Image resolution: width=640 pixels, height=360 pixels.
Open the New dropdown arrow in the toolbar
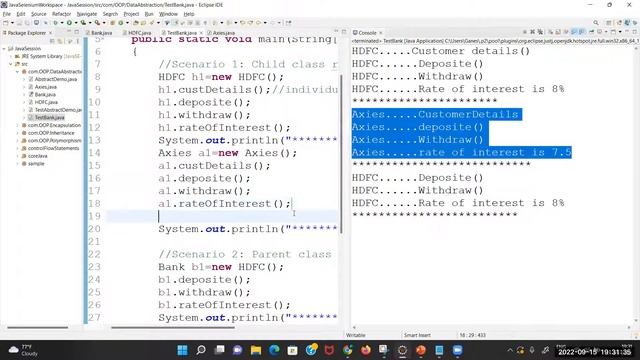coord(12,23)
